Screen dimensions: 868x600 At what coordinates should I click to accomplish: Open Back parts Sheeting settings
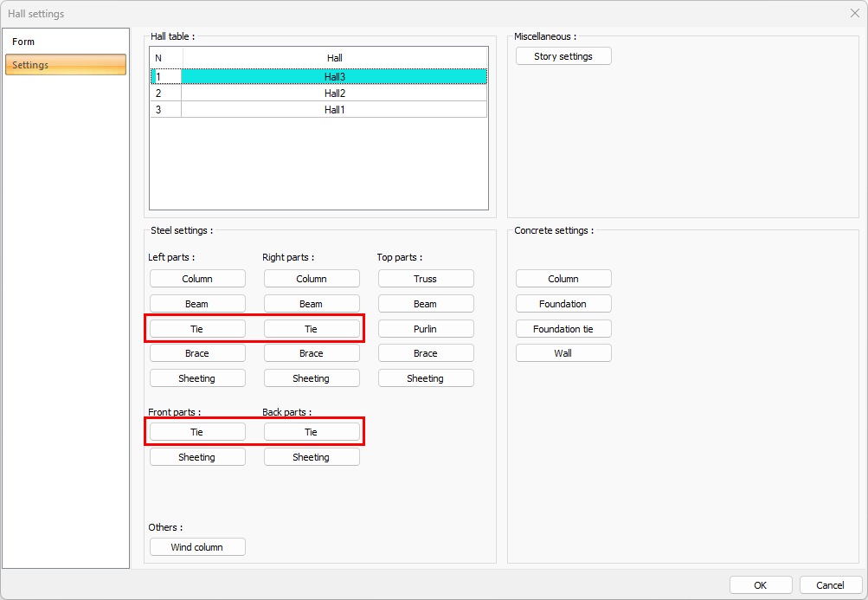(x=312, y=457)
